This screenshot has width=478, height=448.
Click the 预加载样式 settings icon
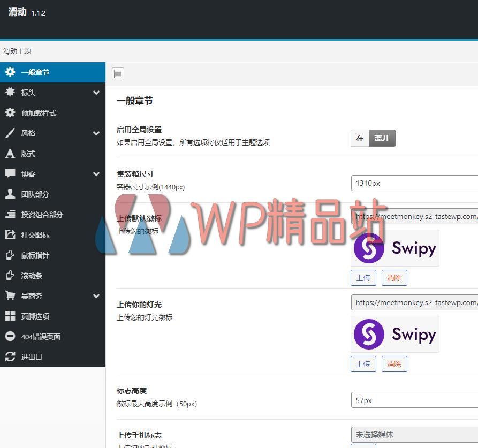click(x=11, y=112)
